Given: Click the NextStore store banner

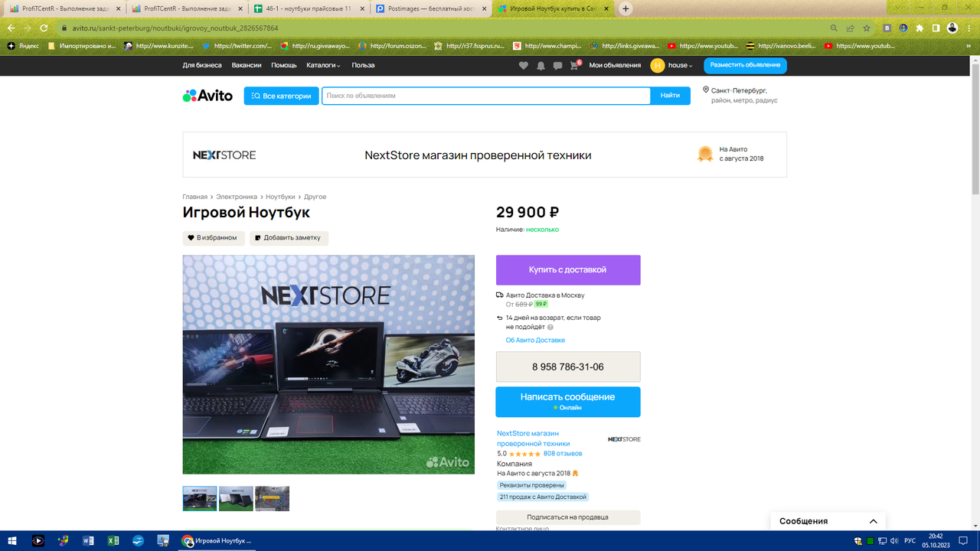Looking at the screenshot, I should coord(485,155).
